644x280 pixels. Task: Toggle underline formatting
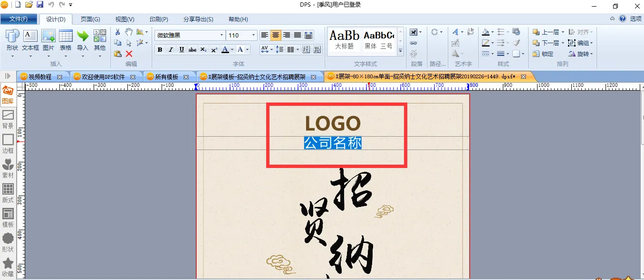pos(182,50)
